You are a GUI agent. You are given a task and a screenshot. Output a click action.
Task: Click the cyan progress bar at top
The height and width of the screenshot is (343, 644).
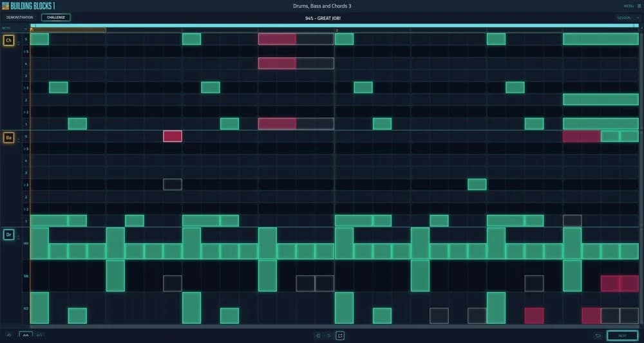click(x=334, y=26)
